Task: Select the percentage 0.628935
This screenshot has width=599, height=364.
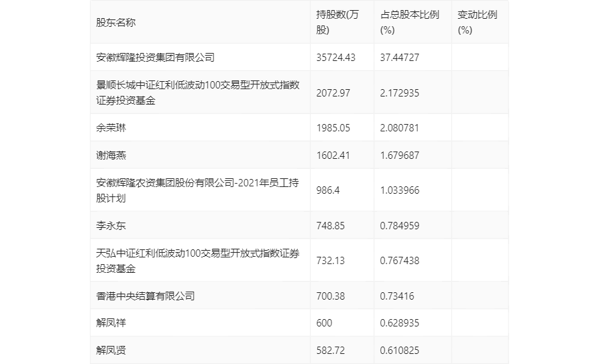Action: point(400,322)
